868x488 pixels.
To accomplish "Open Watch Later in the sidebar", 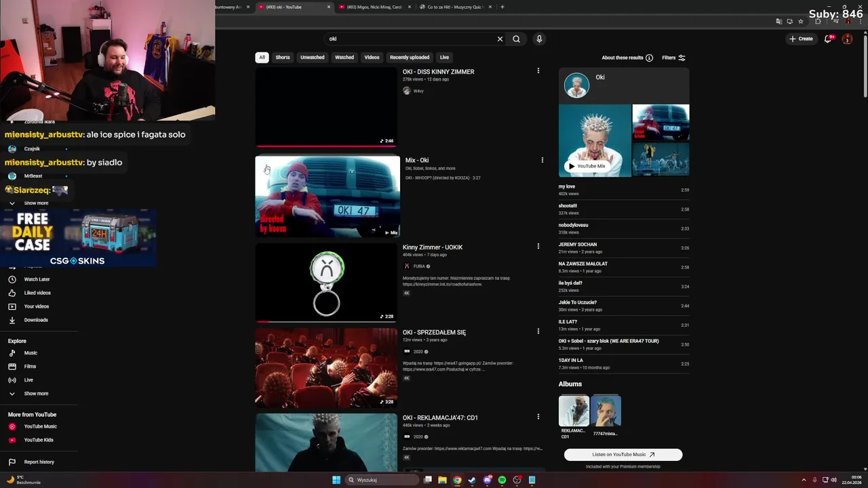I will pyautogui.click(x=38, y=279).
